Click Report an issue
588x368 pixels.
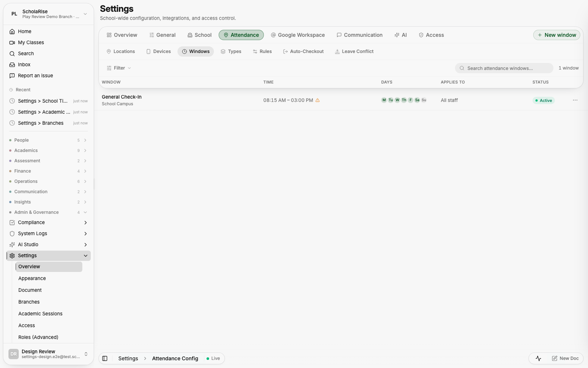(x=49, y=75)
